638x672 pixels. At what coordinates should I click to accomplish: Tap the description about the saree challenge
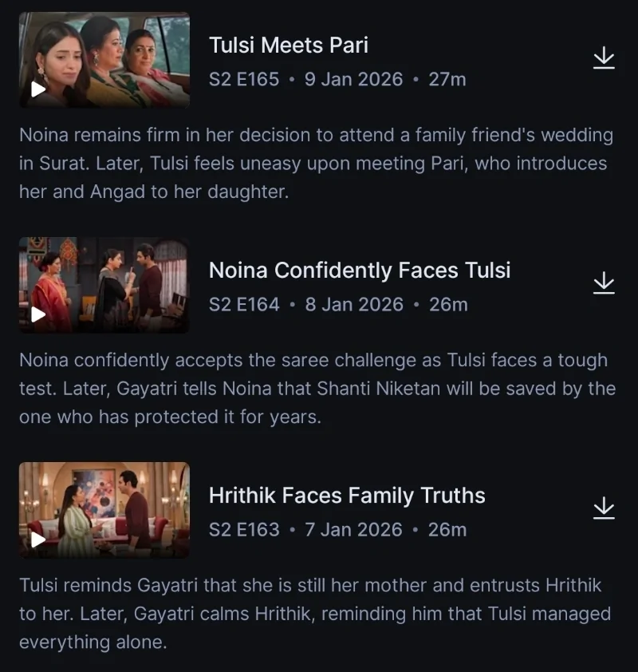tap(317, 389)
